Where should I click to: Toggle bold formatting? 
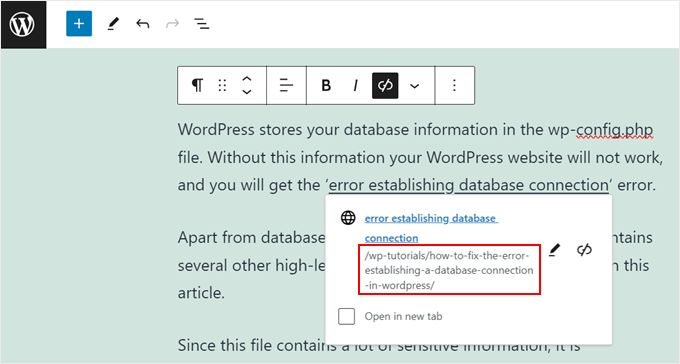pyautogui.click(x=326, y=85)
